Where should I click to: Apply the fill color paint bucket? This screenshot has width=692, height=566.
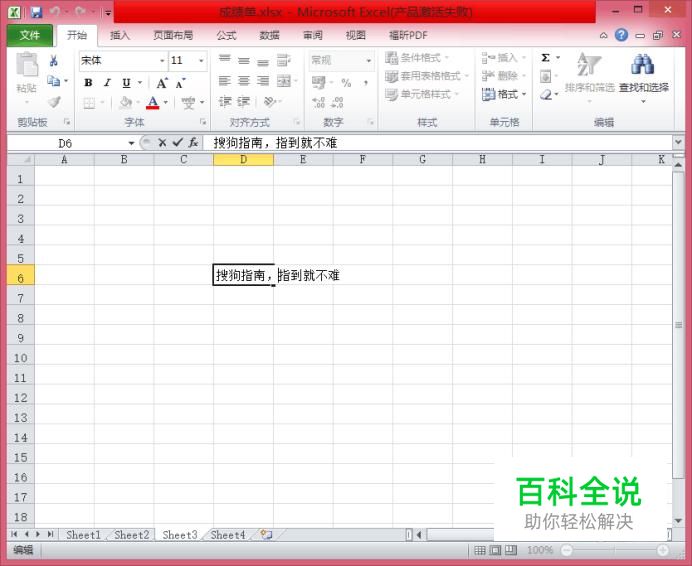point(125,102)
